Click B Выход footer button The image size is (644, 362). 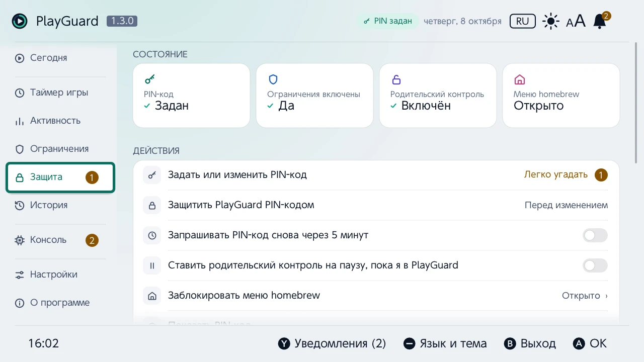pos(530,343)
